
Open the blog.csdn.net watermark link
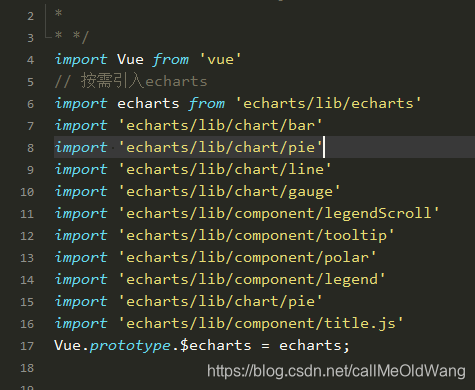(336, 371)
